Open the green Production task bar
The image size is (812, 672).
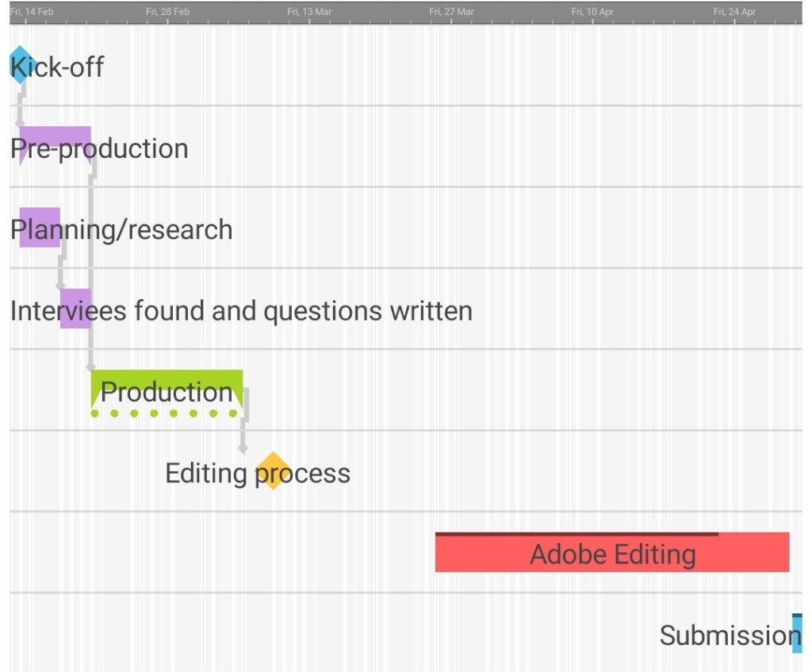tap(167, 388)
